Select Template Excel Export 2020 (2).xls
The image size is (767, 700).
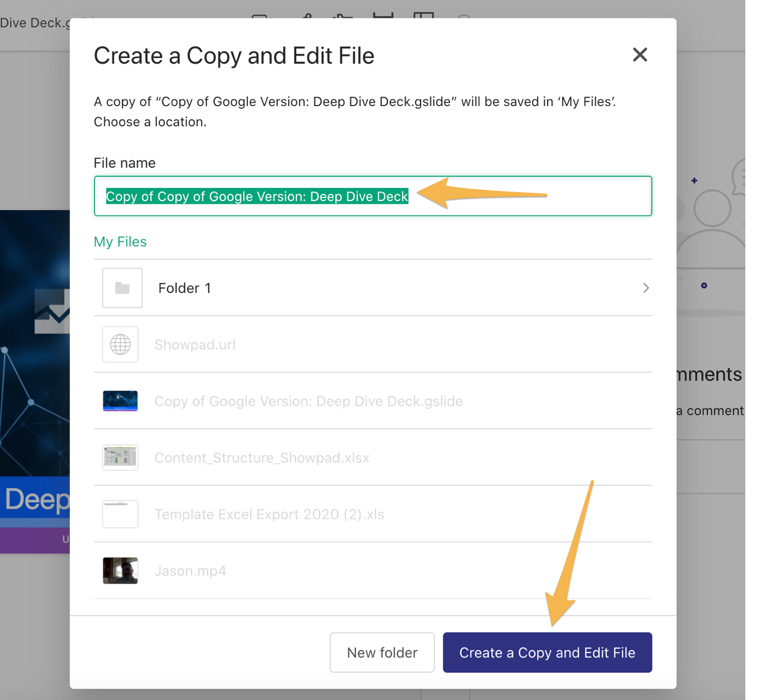click(269, 514)
